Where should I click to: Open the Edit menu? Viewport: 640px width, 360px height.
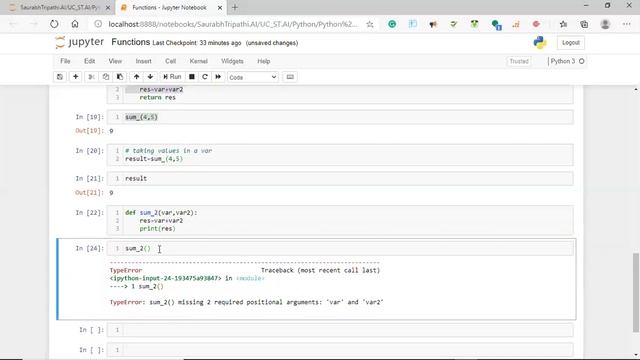pyautogui.click(x=89, y=61)
